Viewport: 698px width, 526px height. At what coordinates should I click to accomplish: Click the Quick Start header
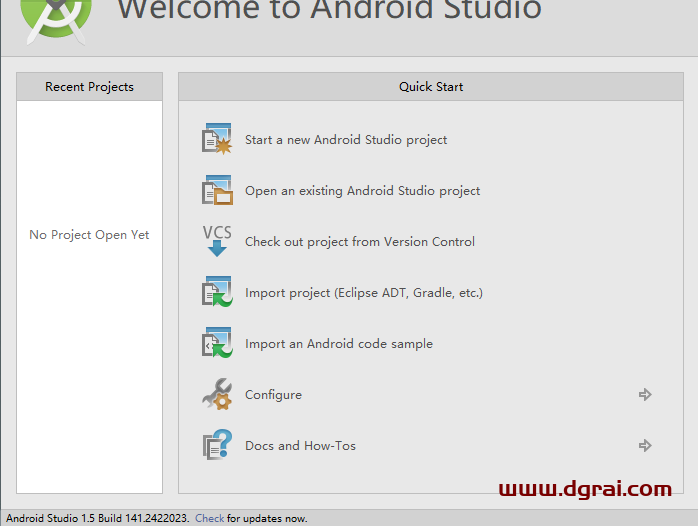[431, 87]
